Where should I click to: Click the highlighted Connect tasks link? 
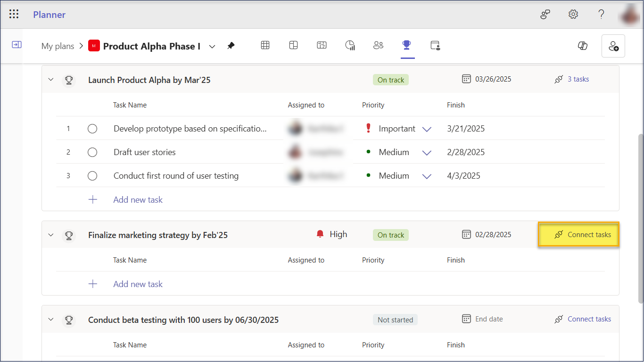(583, 235)
